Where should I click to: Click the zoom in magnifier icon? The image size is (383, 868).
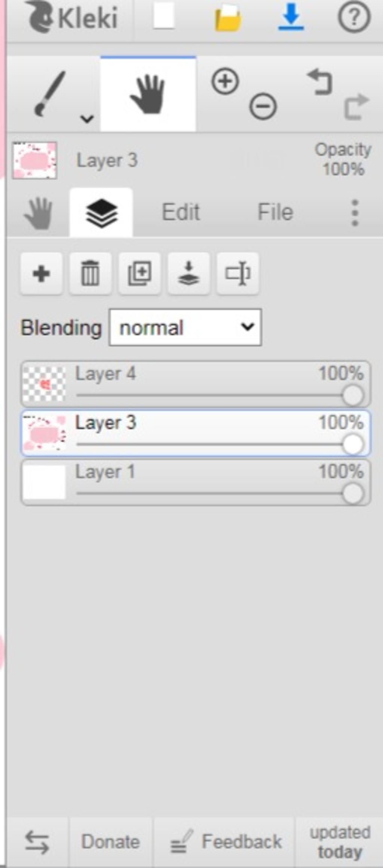[x=225, y=81]
